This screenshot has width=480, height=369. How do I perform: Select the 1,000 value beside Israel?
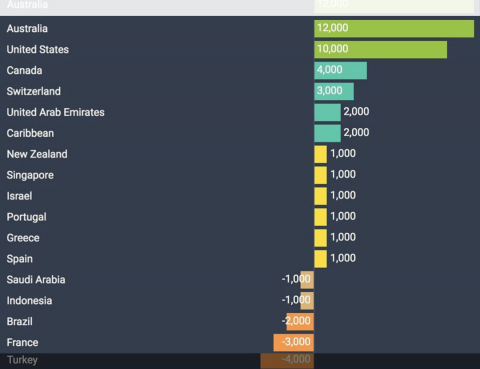pyautogui.click(x=343, y=195)
